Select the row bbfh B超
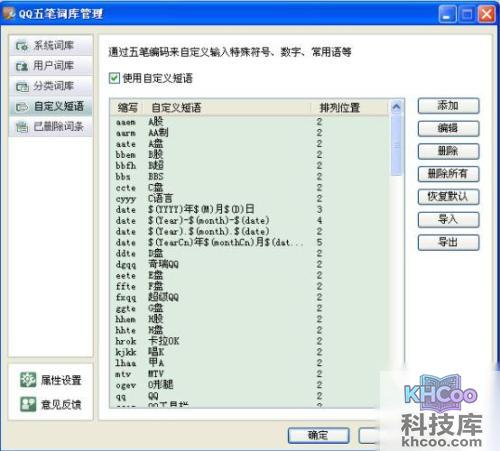500x451 pixels. (250, 166)
